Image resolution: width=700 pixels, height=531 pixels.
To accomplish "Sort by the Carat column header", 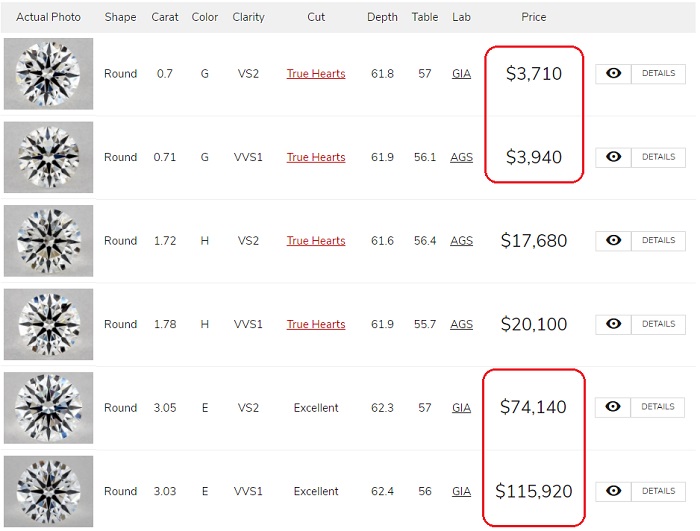I will coord(165,17).
